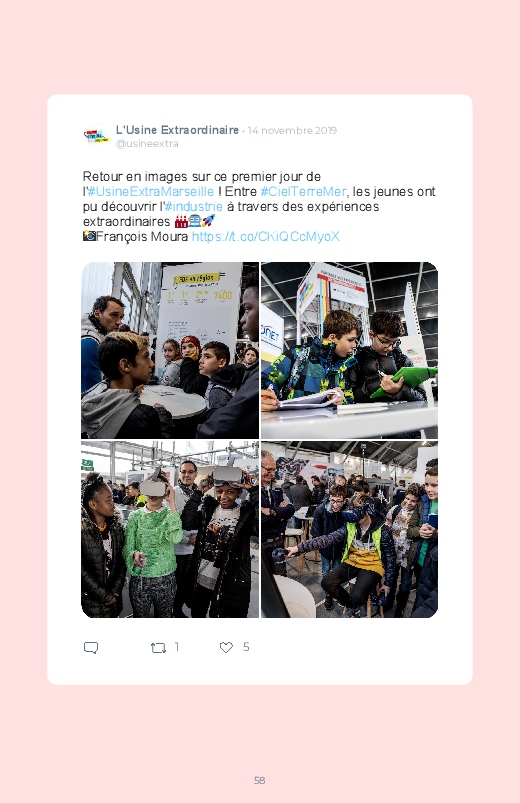Click the rocket emoji in the tweet

point(208,221)
